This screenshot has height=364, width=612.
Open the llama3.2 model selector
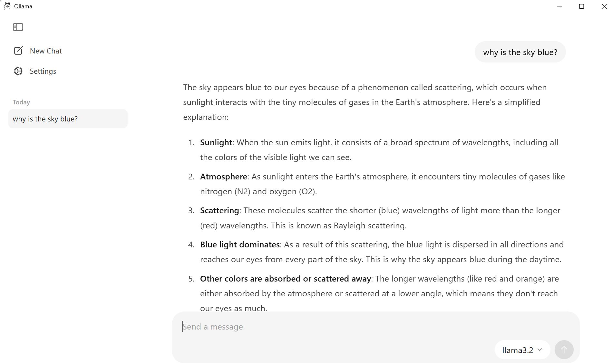click(518, 350)
